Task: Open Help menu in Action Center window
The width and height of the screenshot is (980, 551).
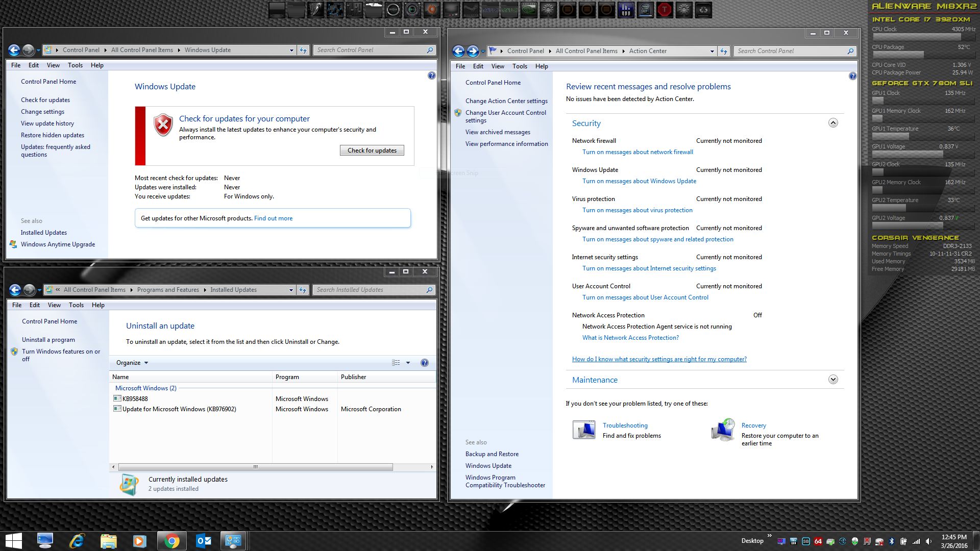Action: click(x=542, y=66)
